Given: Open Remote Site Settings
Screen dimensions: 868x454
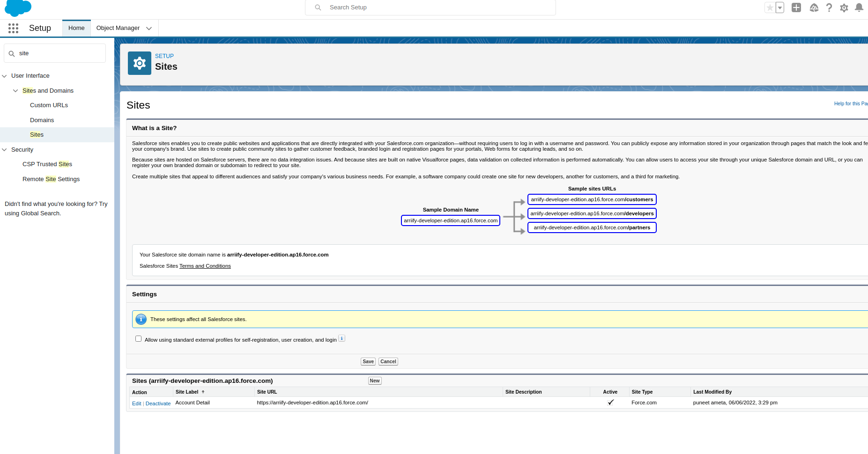Looking at the screenshot, I should coord(51,179).
